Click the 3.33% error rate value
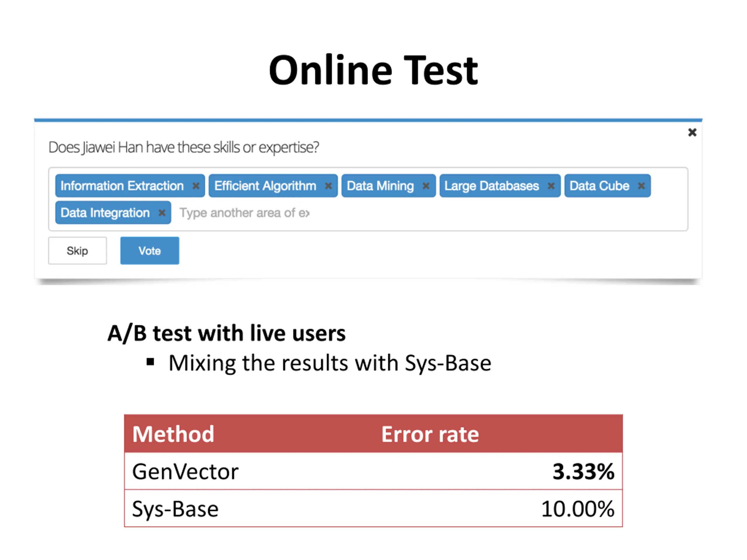The image size is (747, 560). click(583, 471)
